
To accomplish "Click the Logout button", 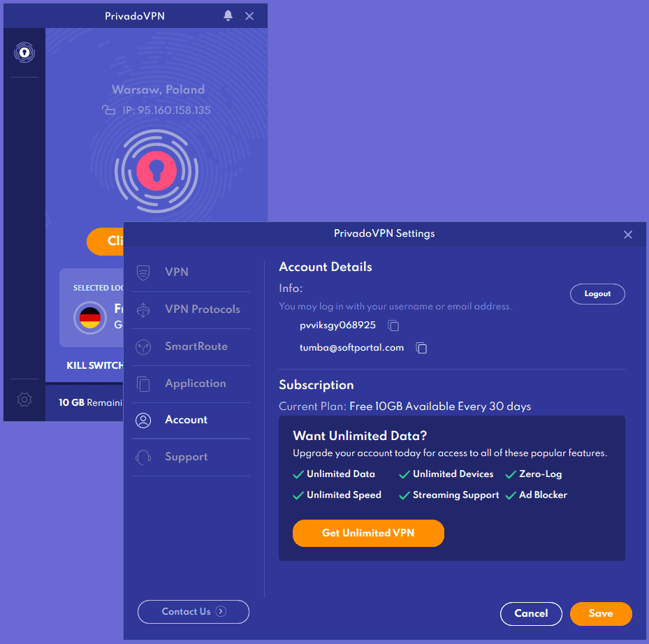I will (x=597, y=294).
